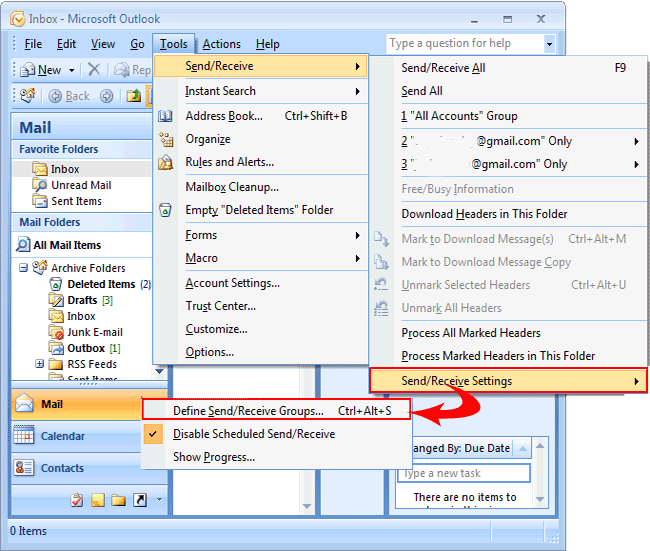This screenshot has width=650, height=551.
Task: Open the Actions menu
Action: 221,44
